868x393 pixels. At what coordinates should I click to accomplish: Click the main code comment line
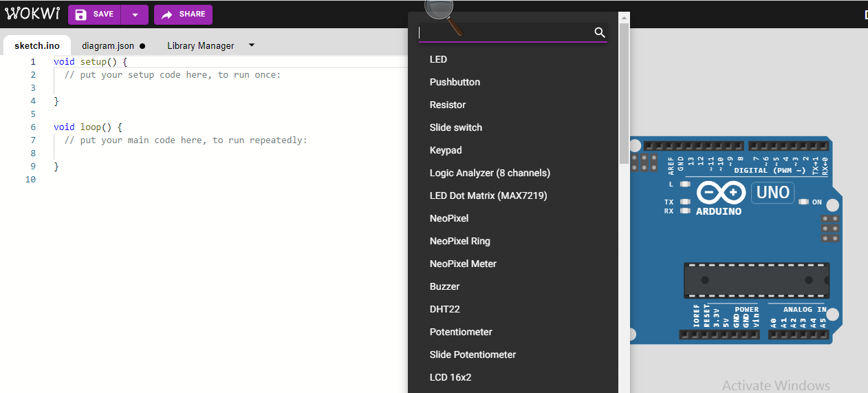tap(186, 140)
